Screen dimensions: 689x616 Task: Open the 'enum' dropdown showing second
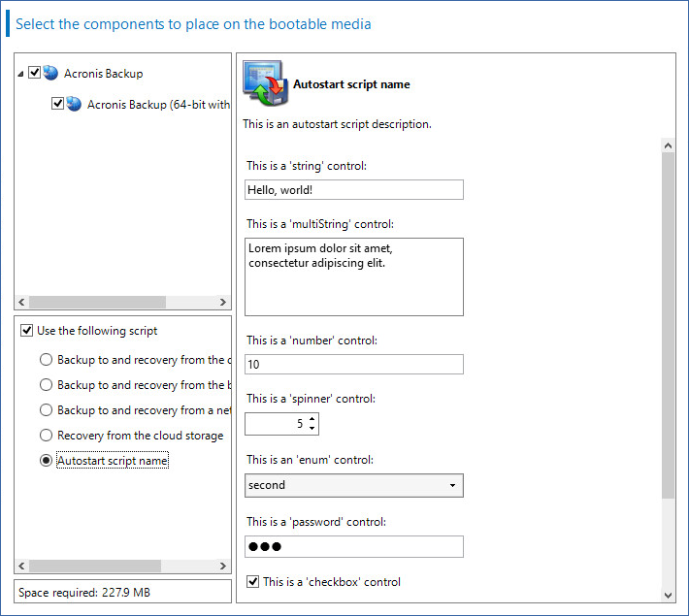[x=354, y=485]
